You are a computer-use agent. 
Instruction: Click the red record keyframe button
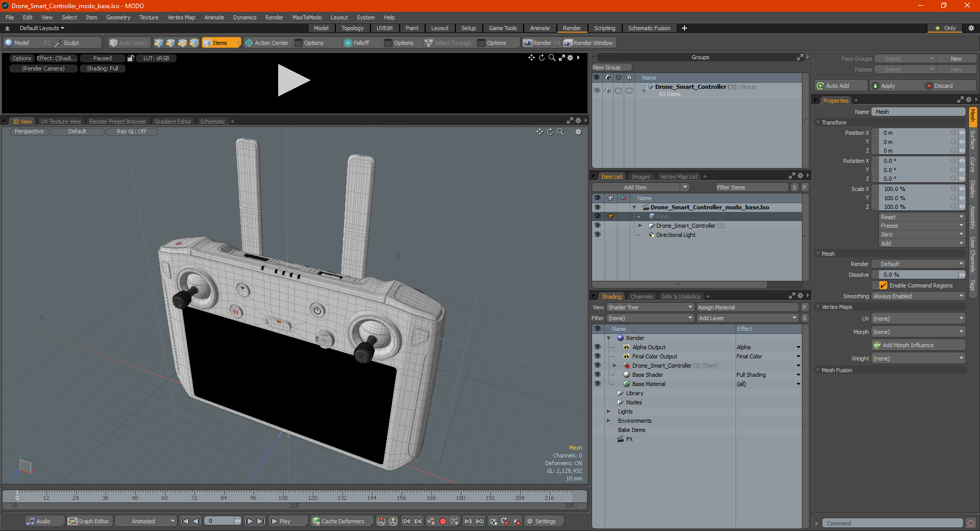tap(443, 521)
